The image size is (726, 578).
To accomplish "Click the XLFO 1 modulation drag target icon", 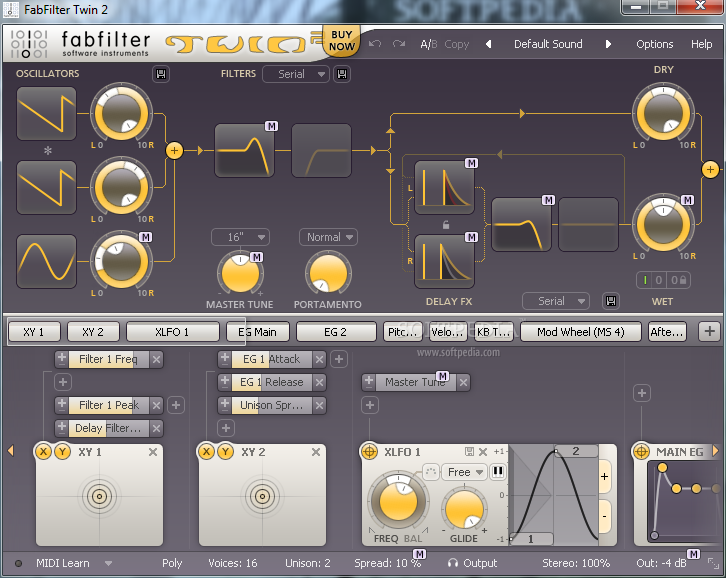I will click(x=369, y=452).
